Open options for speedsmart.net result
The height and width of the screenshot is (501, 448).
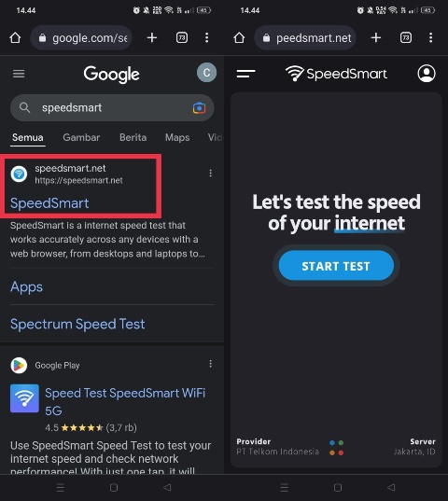(210, 174)
